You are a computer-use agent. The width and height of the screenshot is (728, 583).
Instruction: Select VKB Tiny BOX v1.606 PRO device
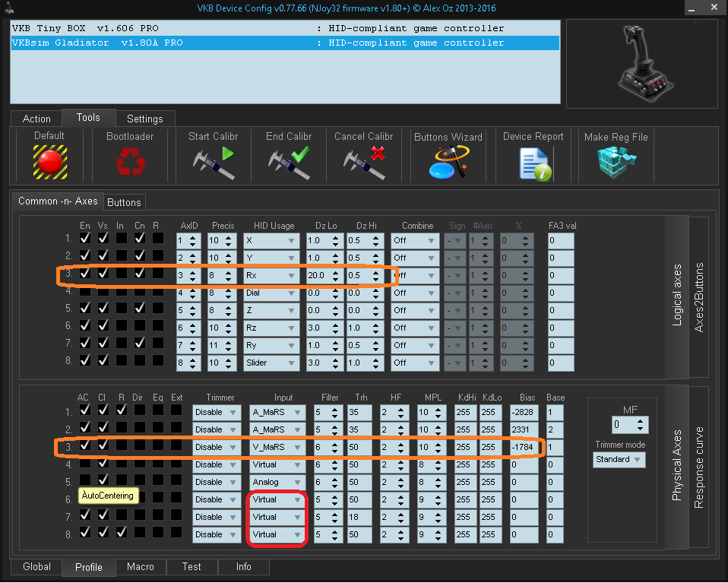click(x=285, y=28)
